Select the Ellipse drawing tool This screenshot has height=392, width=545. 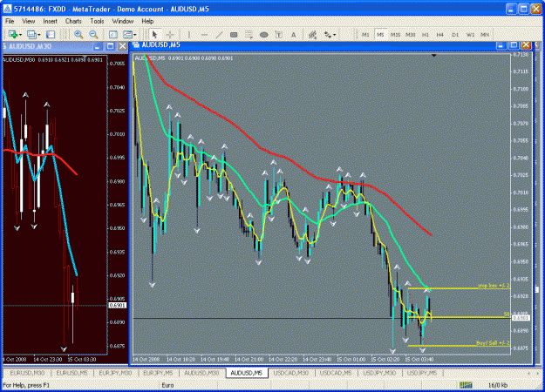click(x=264, y=34)
